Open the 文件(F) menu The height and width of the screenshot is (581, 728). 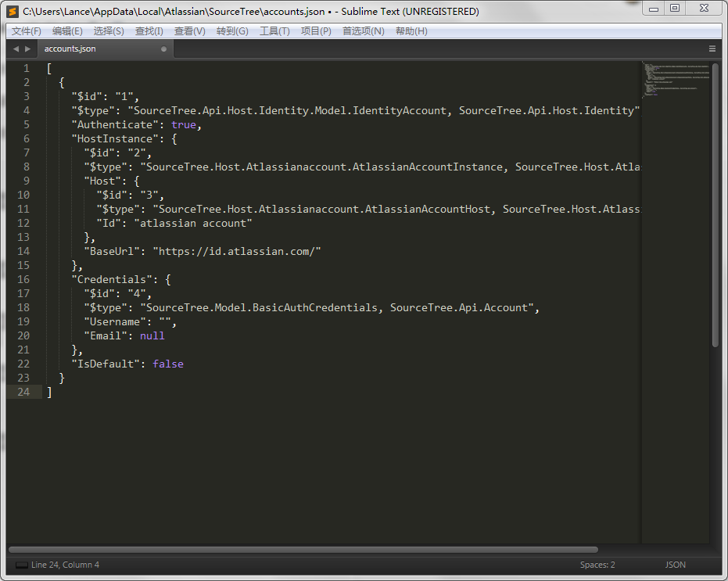coord(27,31)
